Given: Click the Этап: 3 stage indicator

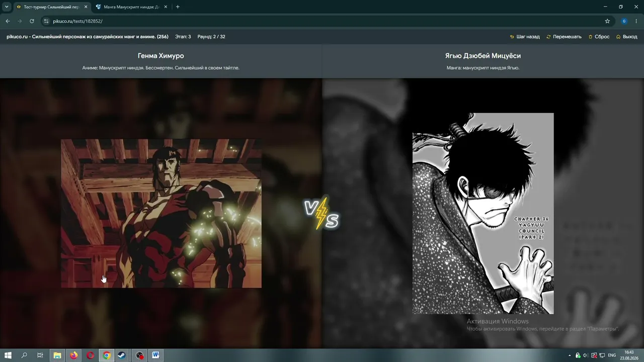Looking at the screenshot, I should point(183,37).
